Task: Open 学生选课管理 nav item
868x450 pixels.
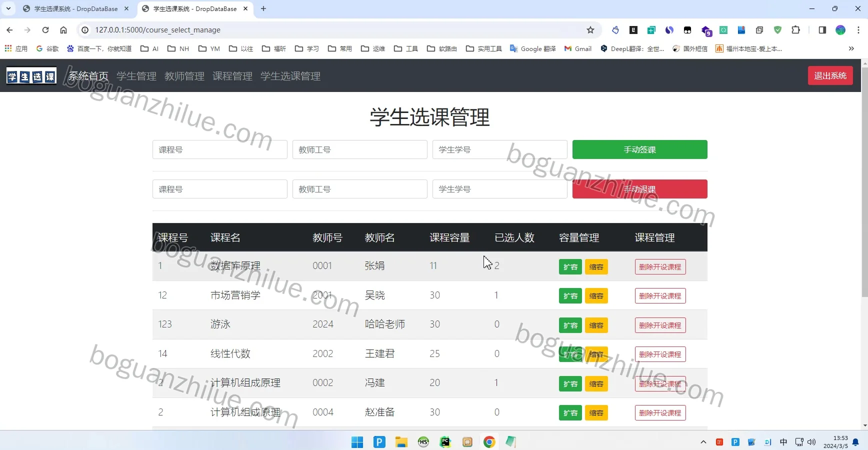Action: 290,76
